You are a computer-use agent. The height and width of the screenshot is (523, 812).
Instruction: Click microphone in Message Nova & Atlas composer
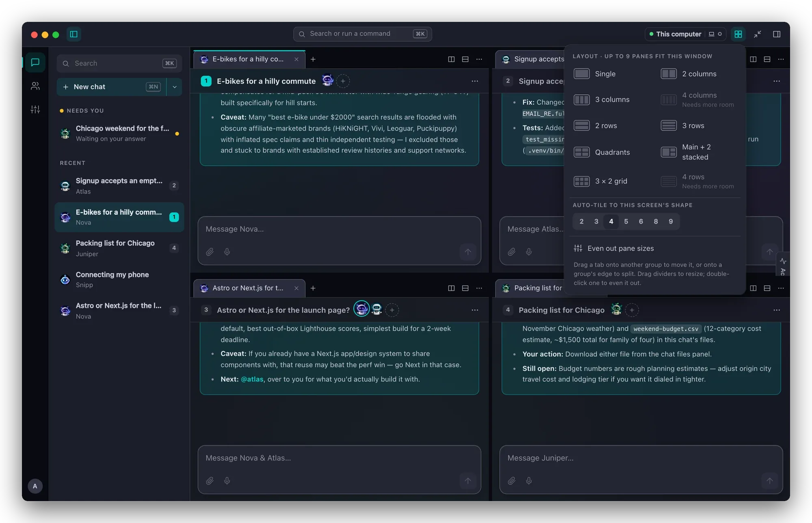[x=227, y=481]
